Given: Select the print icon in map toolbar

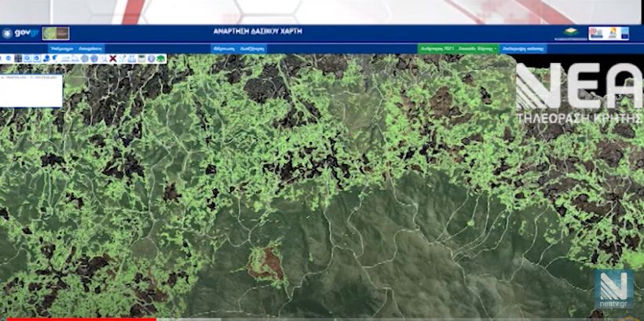Looking at the screenshot, I should pos(132,59).
